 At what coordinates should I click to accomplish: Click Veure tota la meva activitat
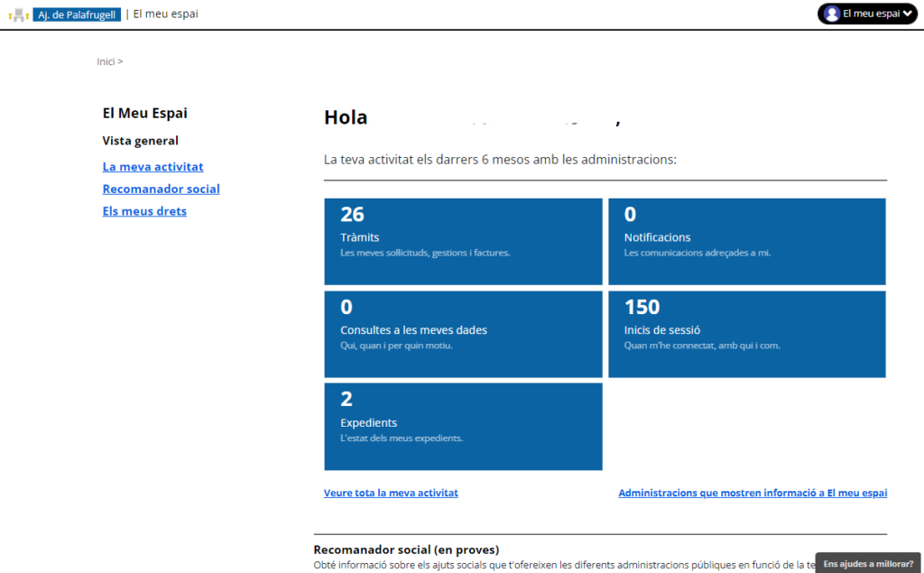[391, 493]
